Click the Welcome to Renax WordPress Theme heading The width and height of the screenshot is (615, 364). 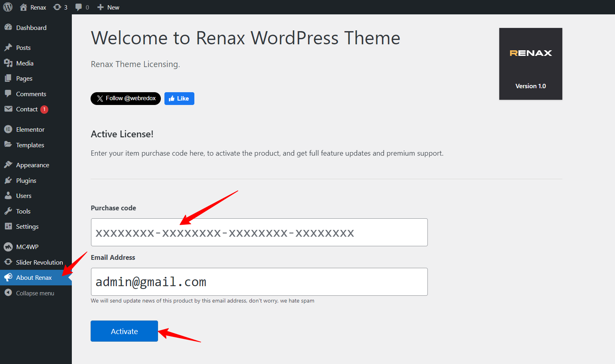point(245,38)
